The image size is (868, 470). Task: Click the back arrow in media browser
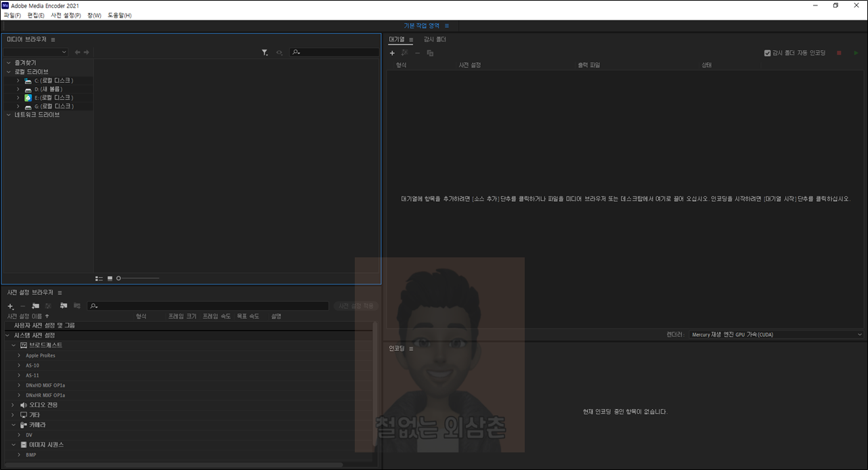(77, 52)
